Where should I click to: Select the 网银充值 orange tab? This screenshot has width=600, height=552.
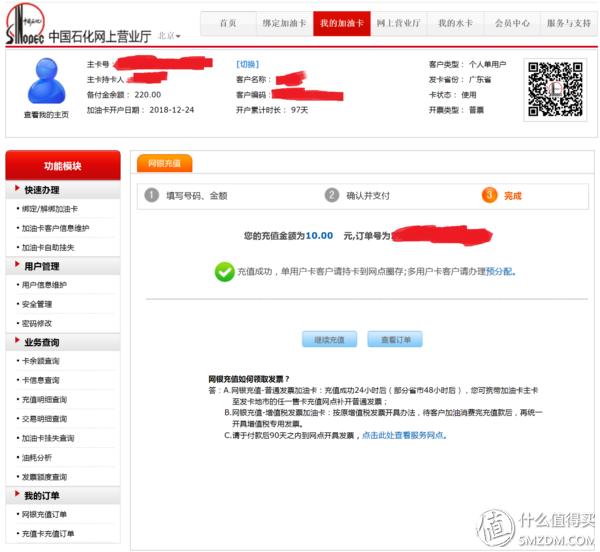165,163
